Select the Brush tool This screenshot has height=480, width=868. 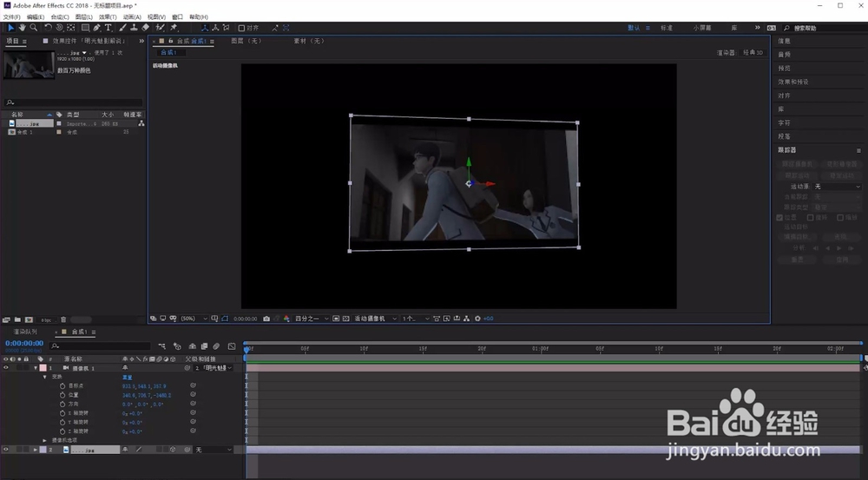(x=123, y=27)
